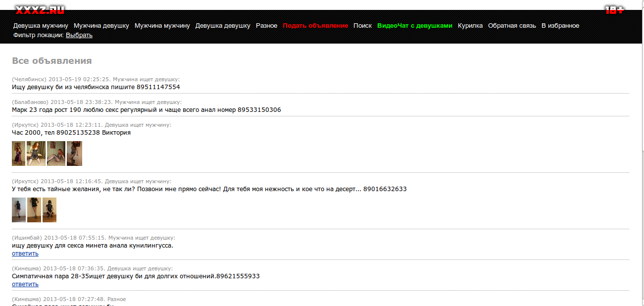
Task: Go to the 'Мужчина мужчину' section
Action: [x=162, y=26]
